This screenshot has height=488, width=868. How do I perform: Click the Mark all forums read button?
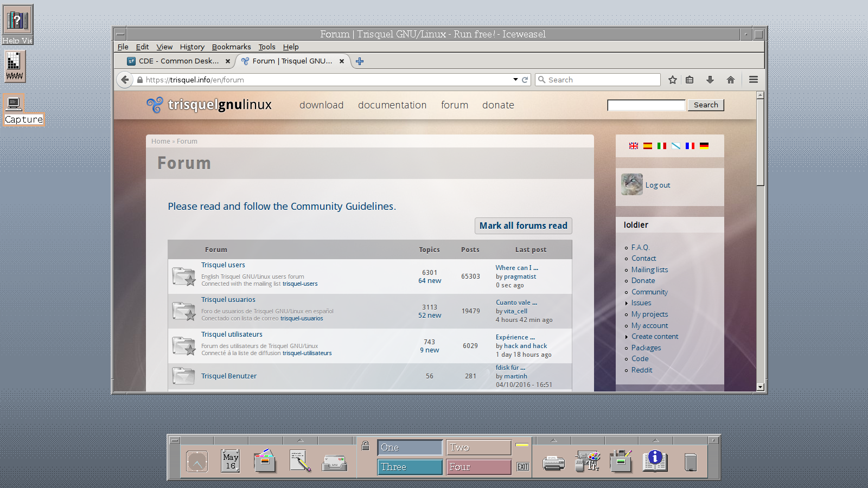[x=523, y=226]
